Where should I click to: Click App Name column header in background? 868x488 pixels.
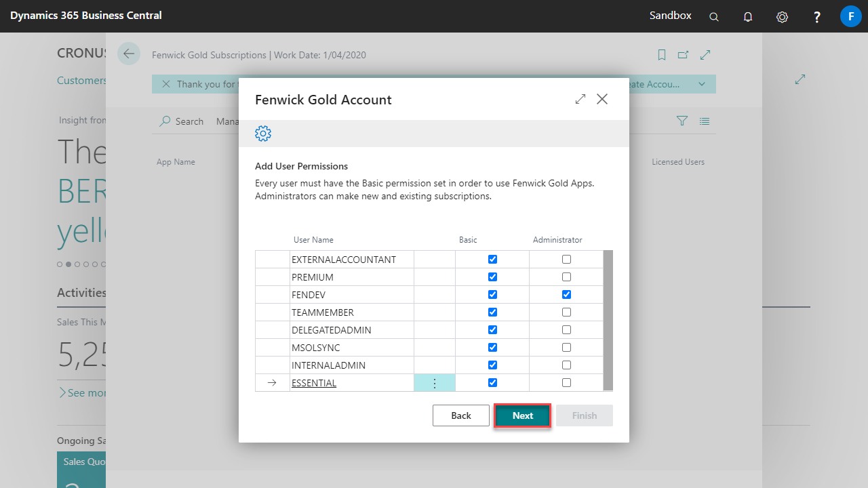click(176, 162)
